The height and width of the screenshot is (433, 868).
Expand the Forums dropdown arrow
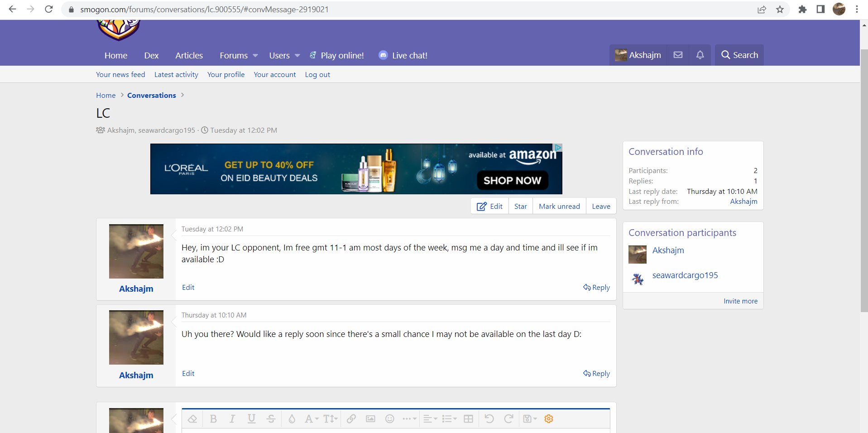point(255,55)
